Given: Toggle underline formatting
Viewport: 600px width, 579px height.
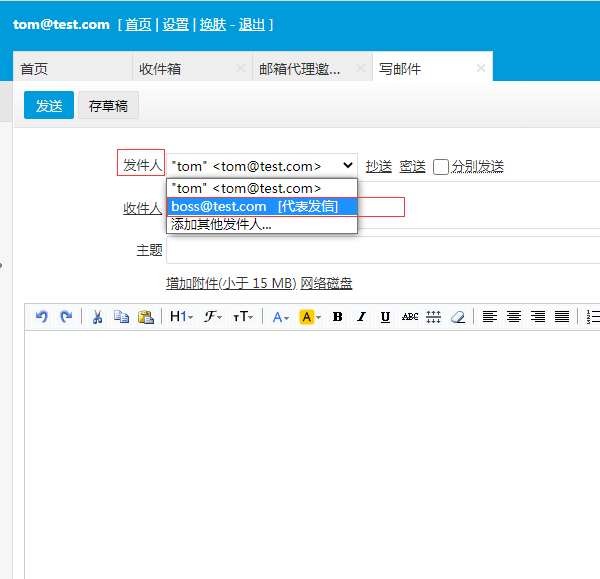Looking at the screenshot, I should pyautogui.click(x=385, y=317).
